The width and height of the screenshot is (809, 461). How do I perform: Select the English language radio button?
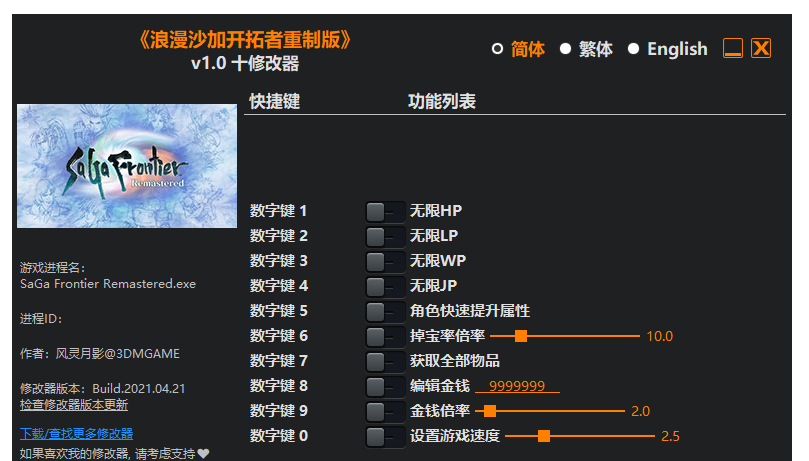[x=634, y=49]
